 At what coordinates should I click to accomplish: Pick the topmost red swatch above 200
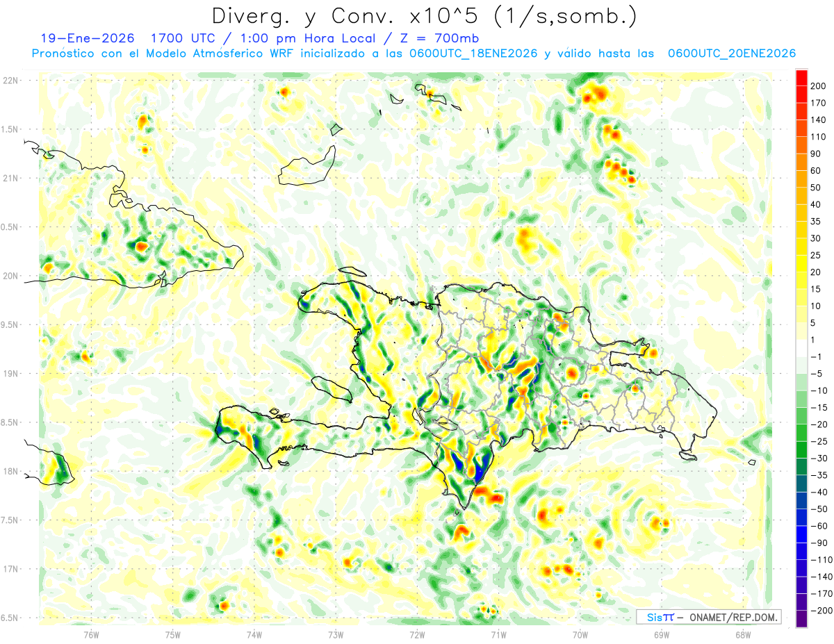point(801,78)
